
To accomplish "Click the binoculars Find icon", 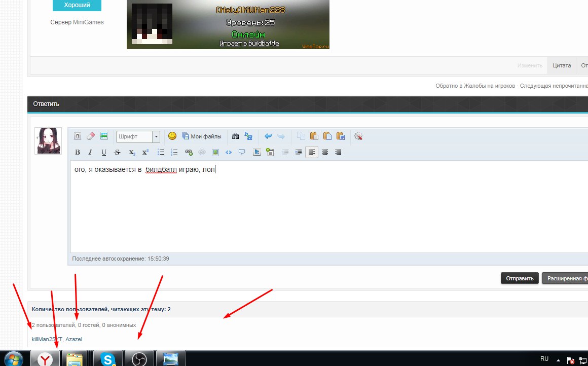I will click(x=235, y=136).
